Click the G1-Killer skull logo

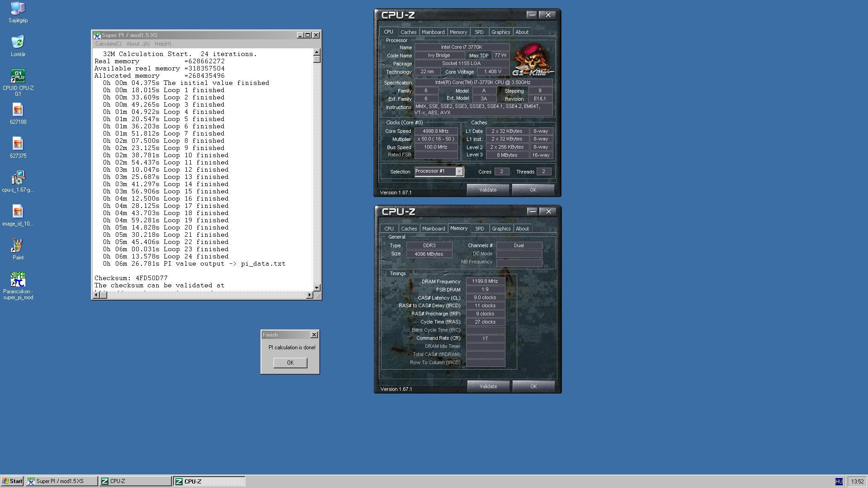tap(532, 60)
